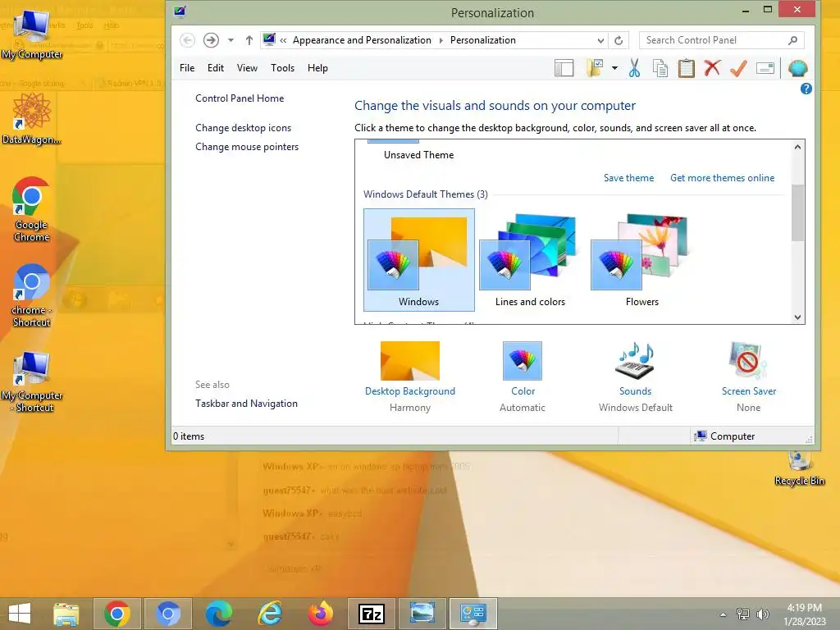Click the envelope toolbar icon
The image size is (840, 630).
tap(765, 68)
